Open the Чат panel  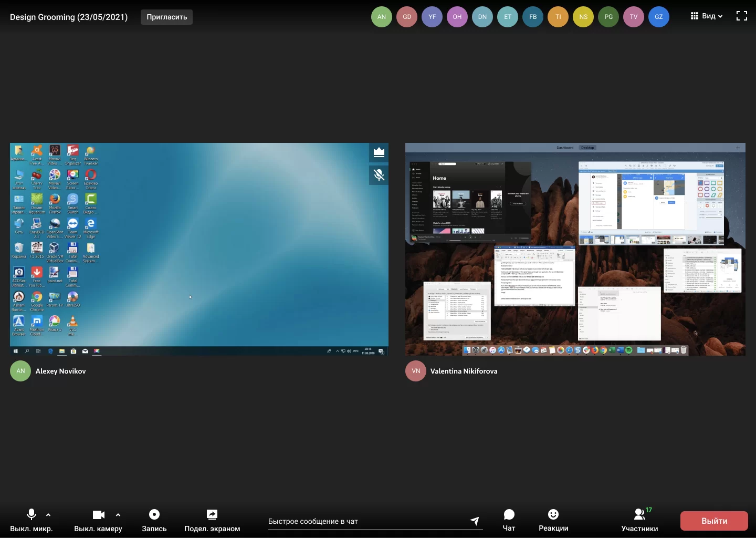pos(509,520)
